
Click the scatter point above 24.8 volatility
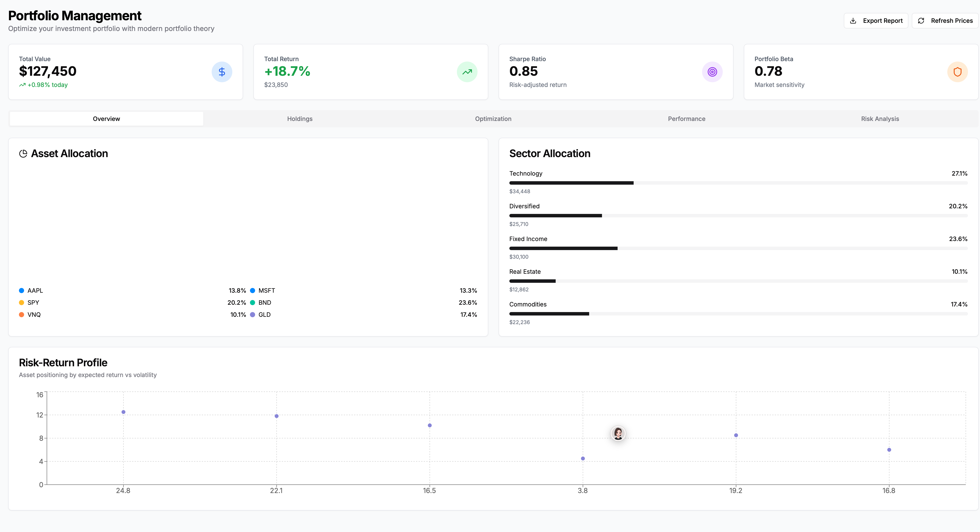123,412
